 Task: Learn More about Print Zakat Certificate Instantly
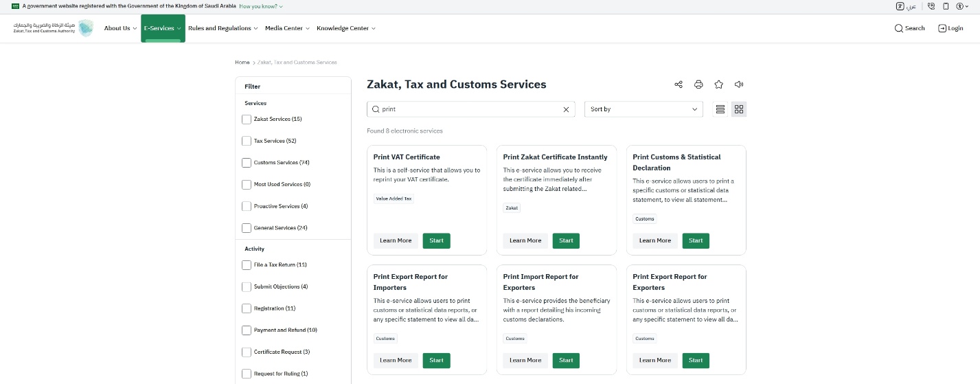point(525,240)
